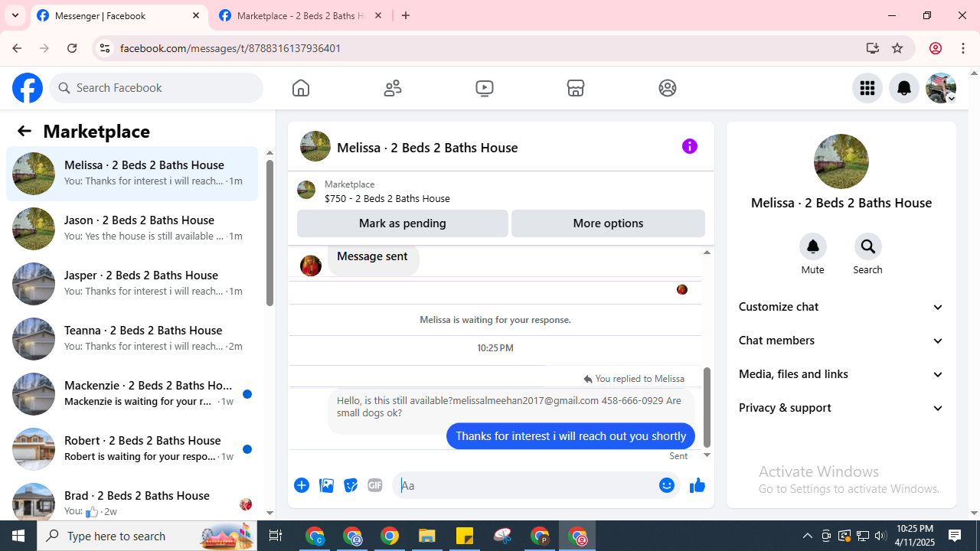Click the message input box
Screen dimensions: 980x551
tap(528, 485)
